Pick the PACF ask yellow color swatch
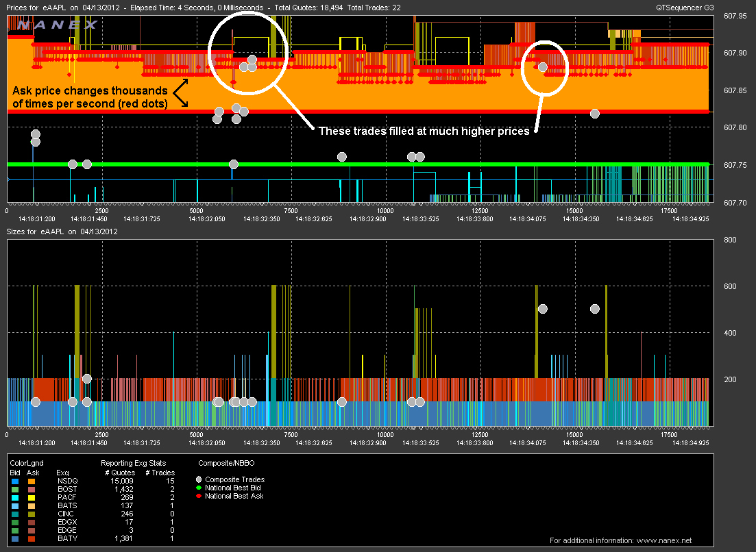The width and height of the screenshot is (756, 552). 32,498
